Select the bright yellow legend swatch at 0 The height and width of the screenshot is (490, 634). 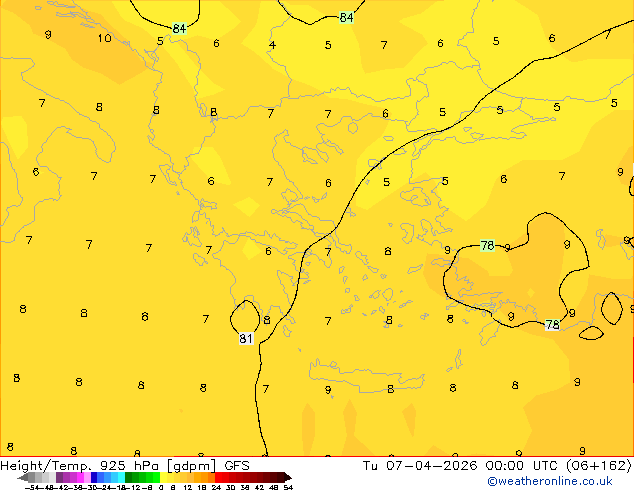(163, 477)
